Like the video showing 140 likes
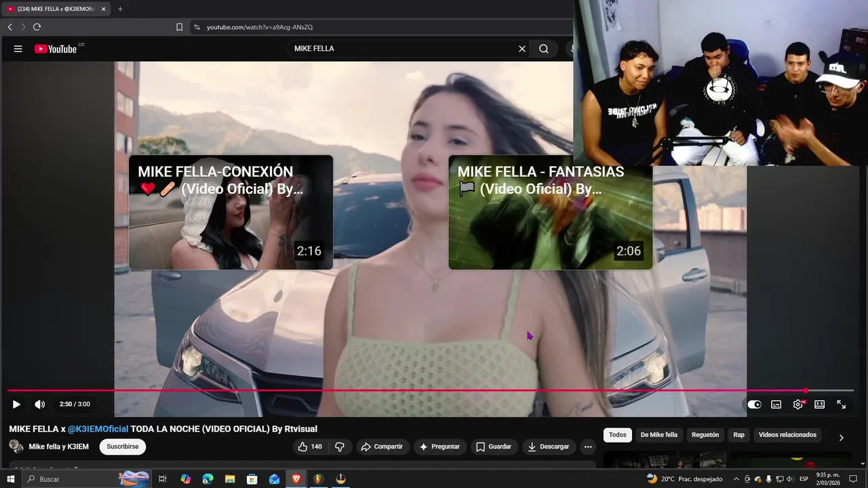Image resolution: width=868 pixels, height=488 pixels. [310, 447]
